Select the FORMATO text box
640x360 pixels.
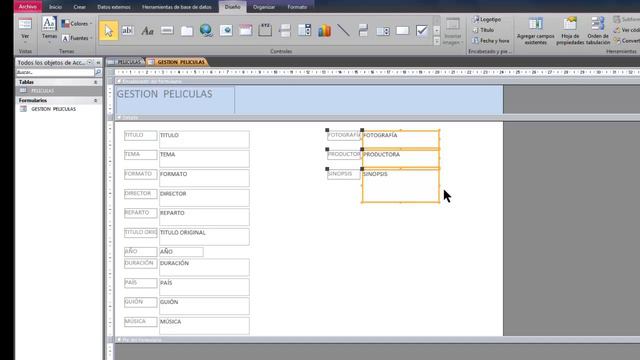204,178
